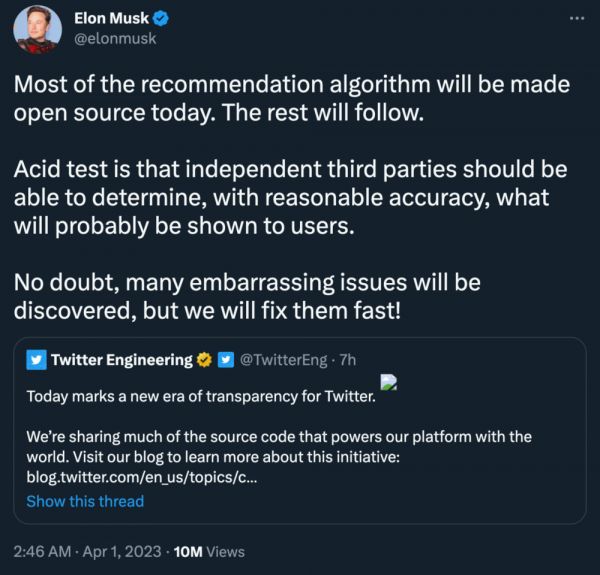Open the three-dot more options menu

tap(575, 19)
